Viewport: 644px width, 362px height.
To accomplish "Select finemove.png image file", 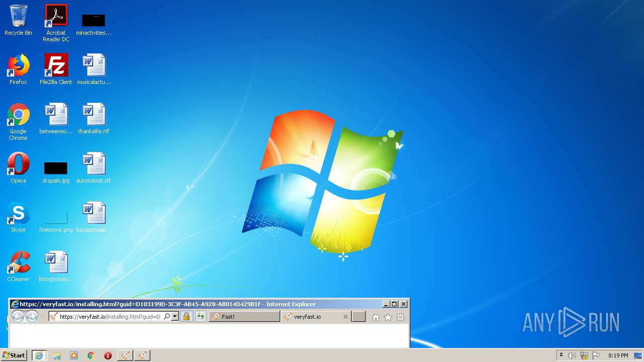I will tap(56, 221).
